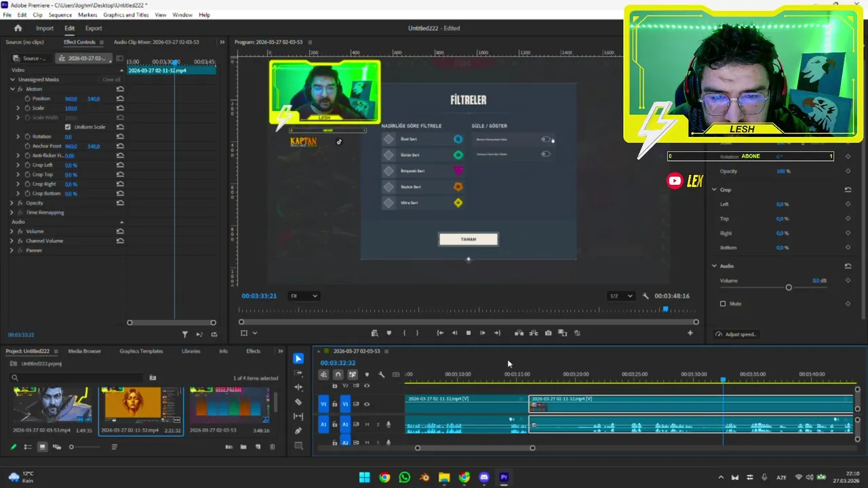868x488 pixels.
Task: Open the Fit zoom level dropdown
Action: 303,296
